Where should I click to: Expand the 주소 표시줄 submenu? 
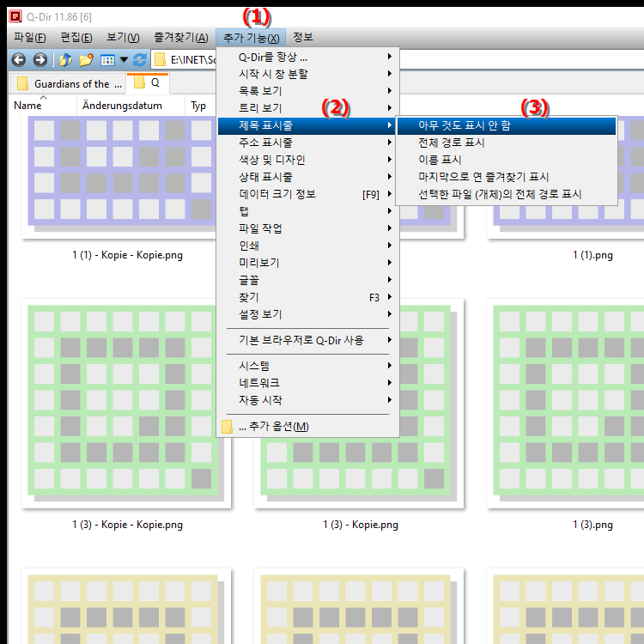click(307, 143)
